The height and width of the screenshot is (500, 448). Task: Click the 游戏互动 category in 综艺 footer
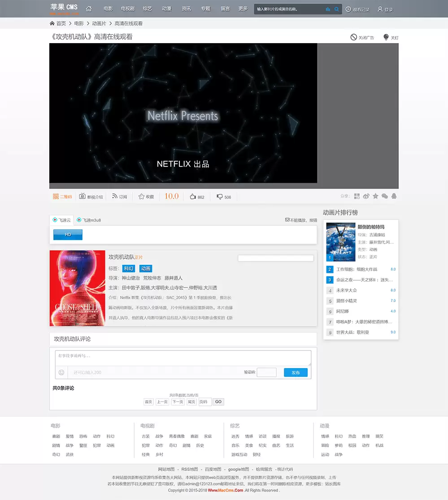[x=239, y=454]
